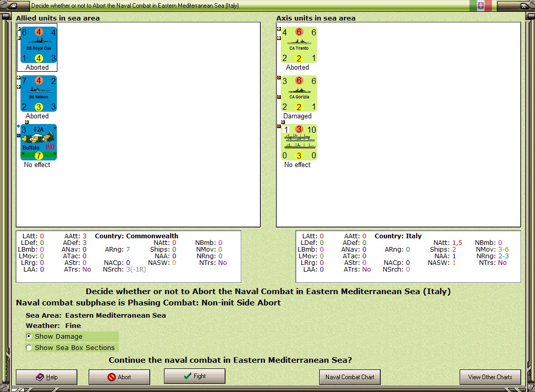Click View Other Charts
This screenshot has width=535, height=392.
point(490,377)
